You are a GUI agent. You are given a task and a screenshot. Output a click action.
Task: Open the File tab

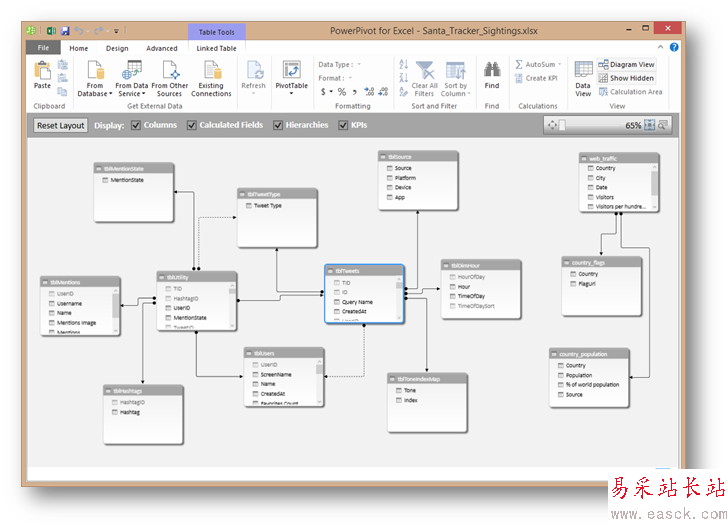[x=43, y=48]
